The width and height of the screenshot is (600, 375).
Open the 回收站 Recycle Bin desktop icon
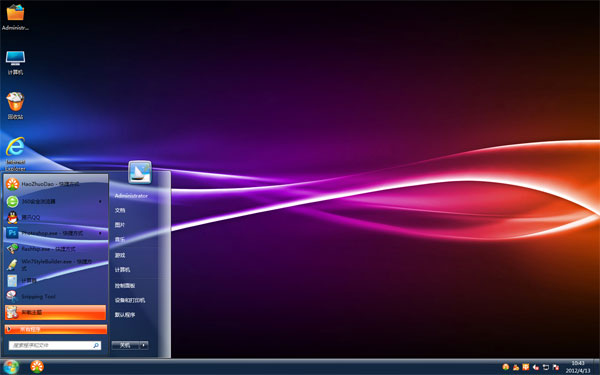click(15, 106)
